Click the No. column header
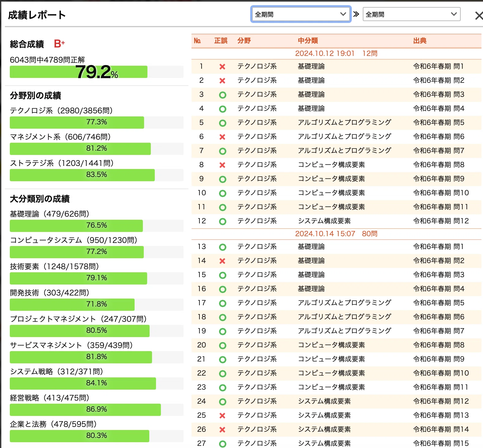The width and height of the screenshot is (483, 448). pyautogui.click(x=197, y=41)
